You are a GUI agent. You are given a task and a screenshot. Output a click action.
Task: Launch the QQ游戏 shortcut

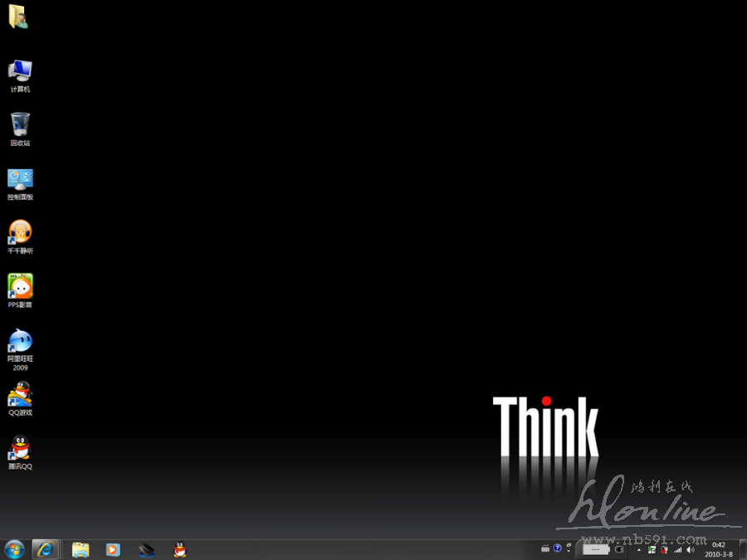20,398
